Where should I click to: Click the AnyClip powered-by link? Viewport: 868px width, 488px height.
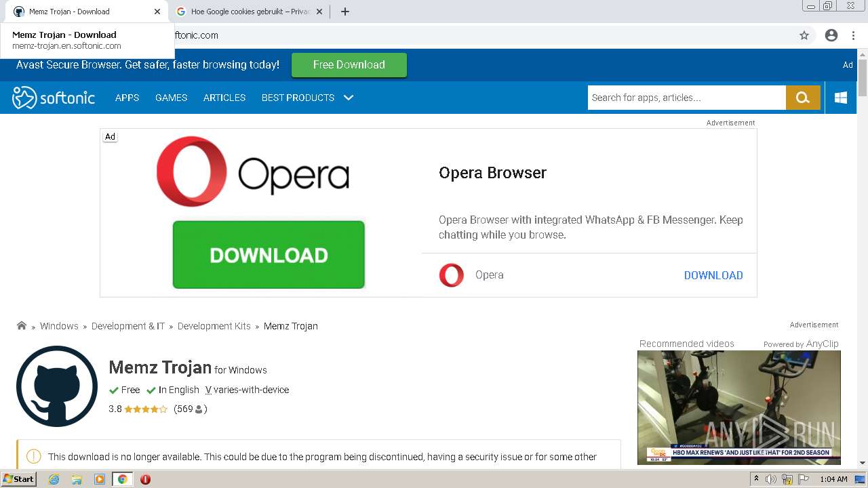tap(822, 344)
